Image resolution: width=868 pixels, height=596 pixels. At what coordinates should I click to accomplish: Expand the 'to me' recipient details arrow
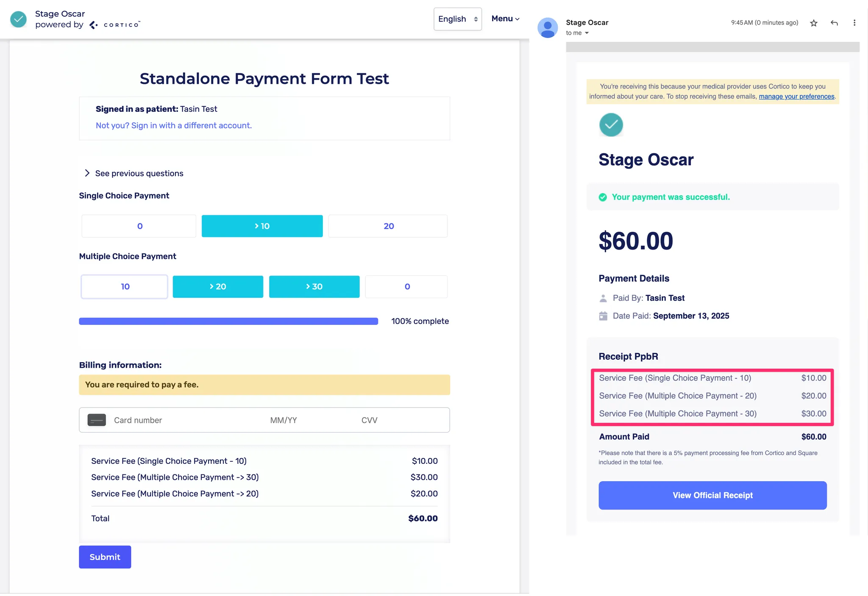[x=587, y=33]
